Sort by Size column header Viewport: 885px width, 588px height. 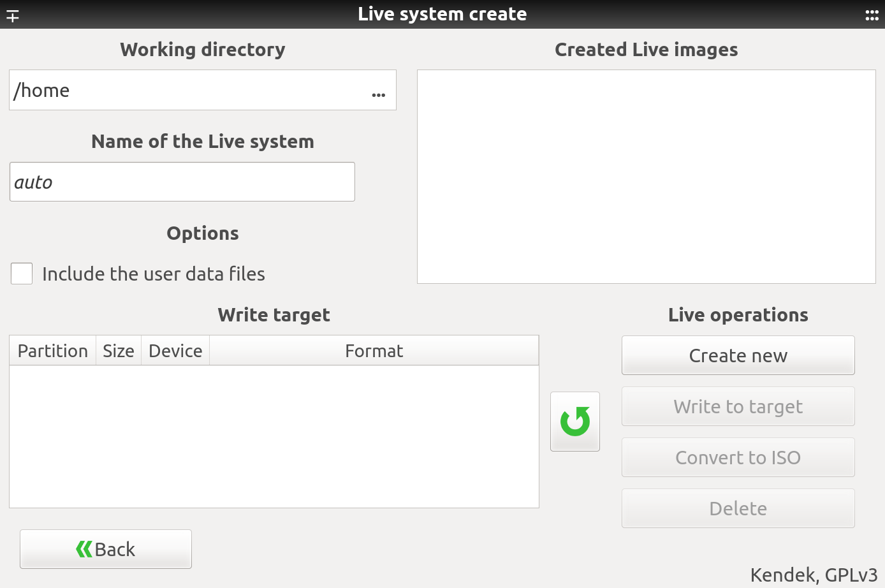(119, 351)
